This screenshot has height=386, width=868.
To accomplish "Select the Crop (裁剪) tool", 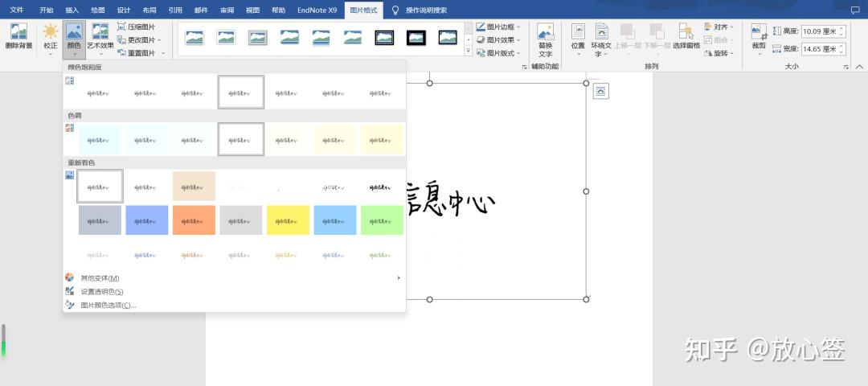I will 759,38.
